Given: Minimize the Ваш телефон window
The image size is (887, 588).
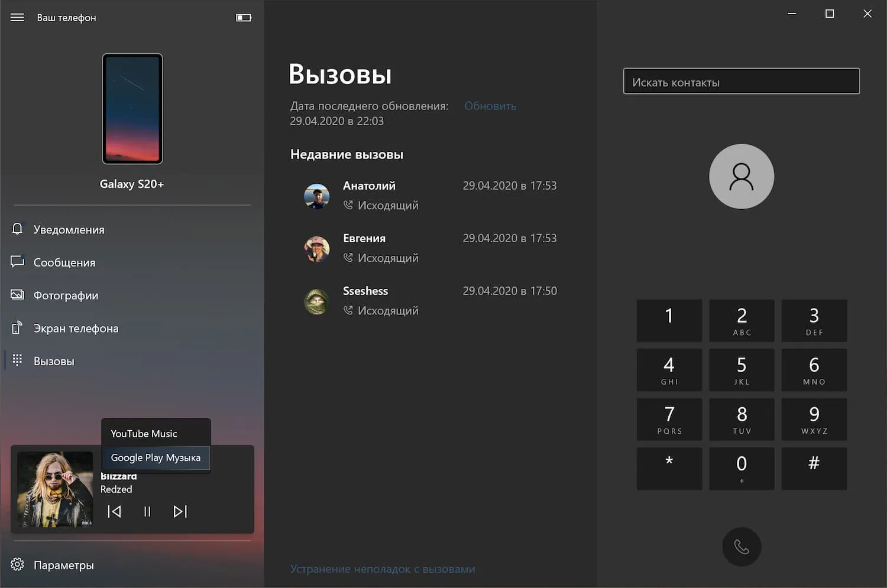Looking at the screenshot, I should (x=792, y=14).
